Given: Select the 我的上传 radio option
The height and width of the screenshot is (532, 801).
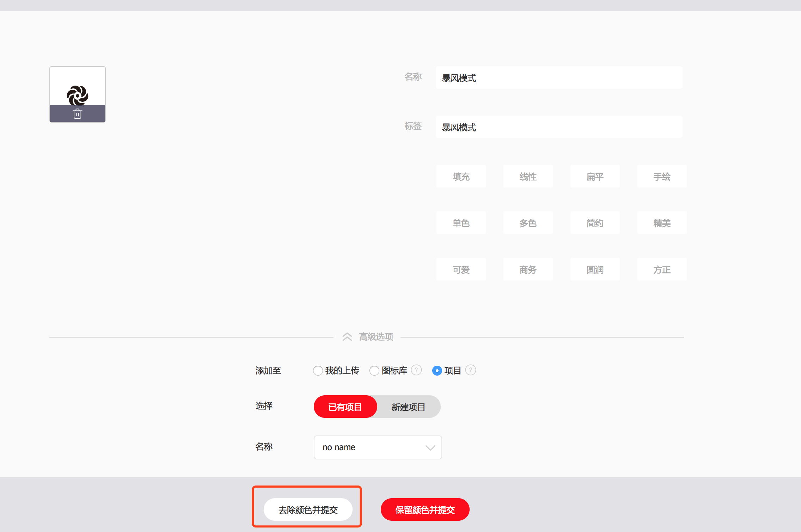Looking at the screenshot, I should click(318, 371).
